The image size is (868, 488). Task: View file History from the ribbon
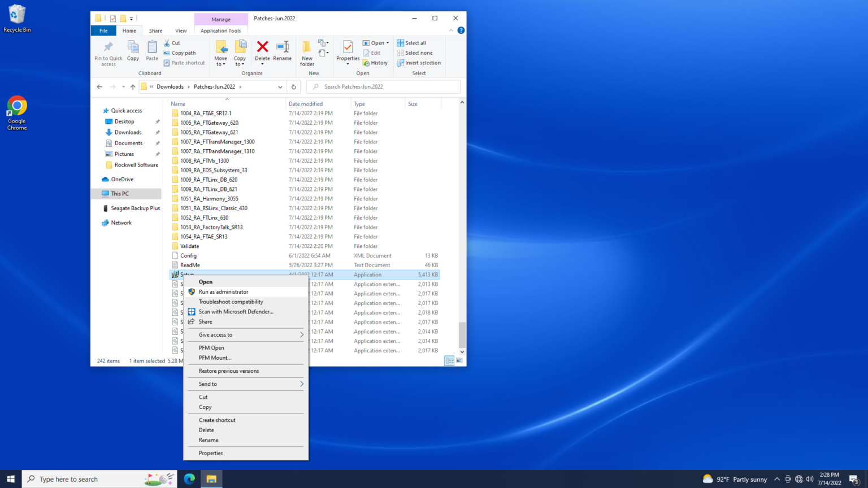click(x=375, y=63)
